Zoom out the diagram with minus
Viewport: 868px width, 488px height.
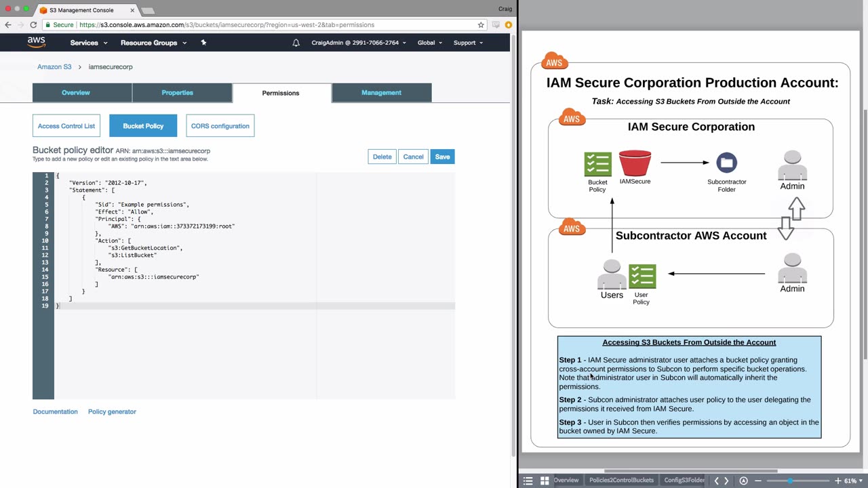click(757, 481)
